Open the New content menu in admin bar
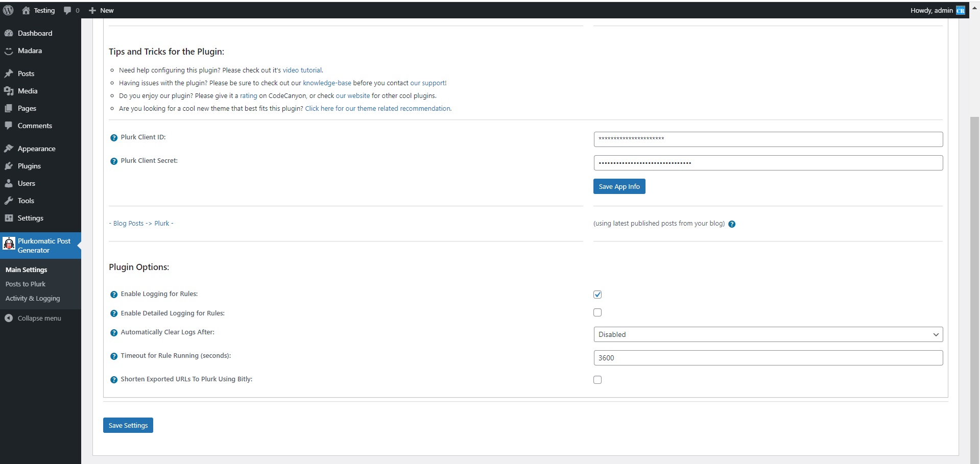980x464 pixels. pos(101,10)
